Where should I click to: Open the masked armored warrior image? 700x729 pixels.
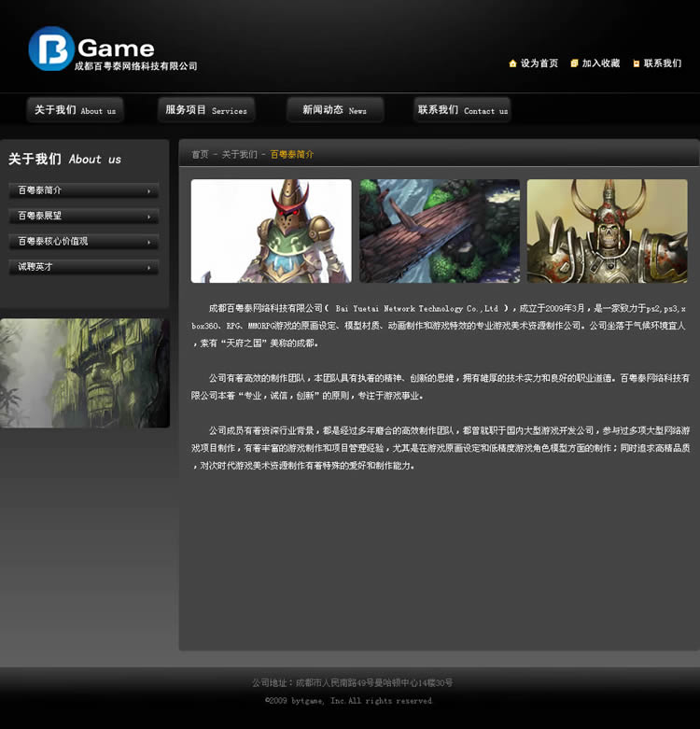coord(271,231)
